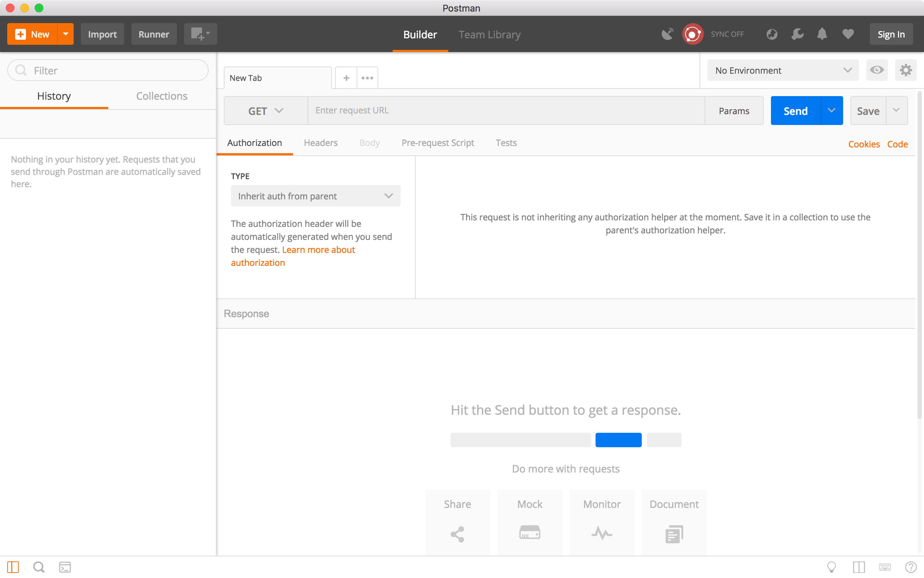This screenshot has height=578, width=924.
Task: Open the help question mark icon
Action: 911,567
